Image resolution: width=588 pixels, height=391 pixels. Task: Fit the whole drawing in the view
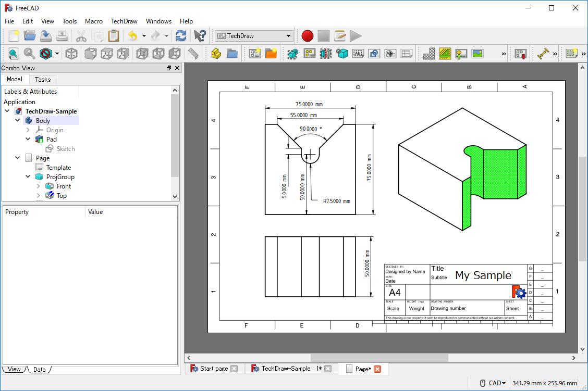tap(13, 53)
